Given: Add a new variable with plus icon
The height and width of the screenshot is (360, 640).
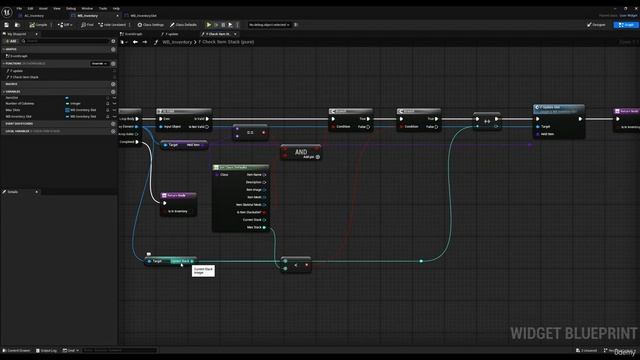Looking at the screenshot, I should (113, 92).
